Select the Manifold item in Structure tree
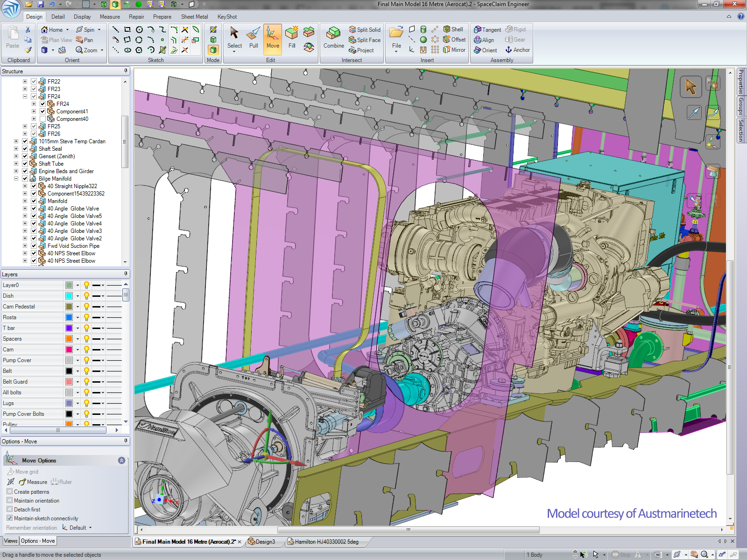Screen dimensions: 747x560 pos(57,201)
